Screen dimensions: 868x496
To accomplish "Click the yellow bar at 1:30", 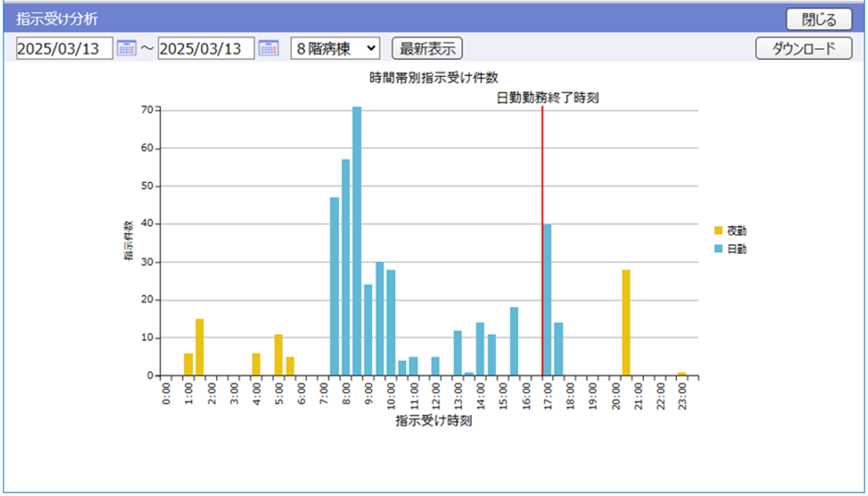I will (200, 348).
